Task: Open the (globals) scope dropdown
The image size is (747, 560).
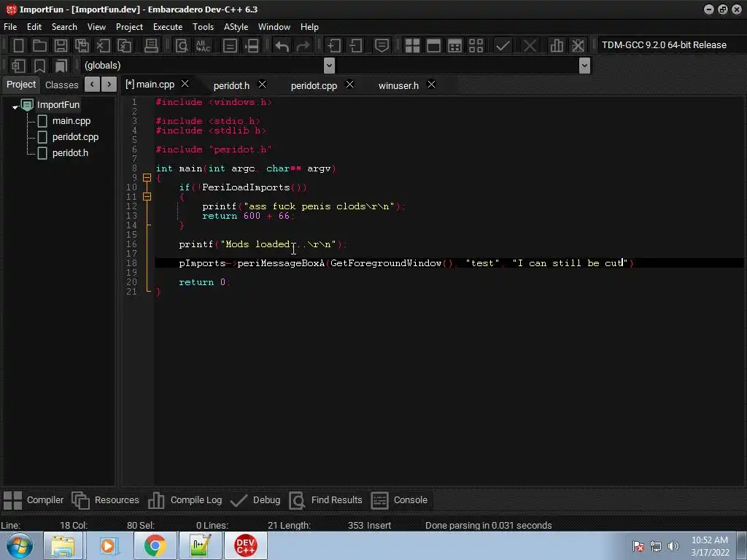Action: pos(329,66)
